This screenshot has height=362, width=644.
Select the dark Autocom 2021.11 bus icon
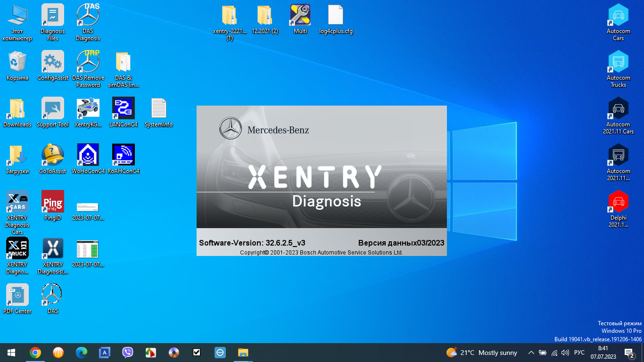pos(618,162)
